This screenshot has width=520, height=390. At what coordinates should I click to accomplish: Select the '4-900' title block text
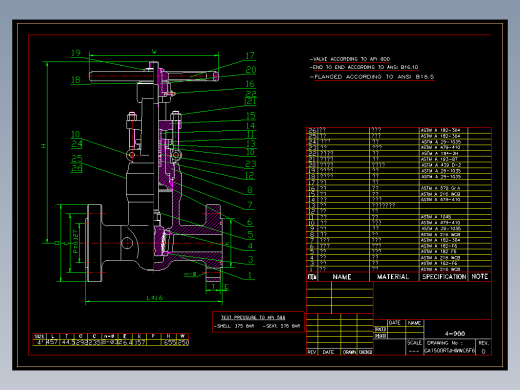tap(455, 333)
